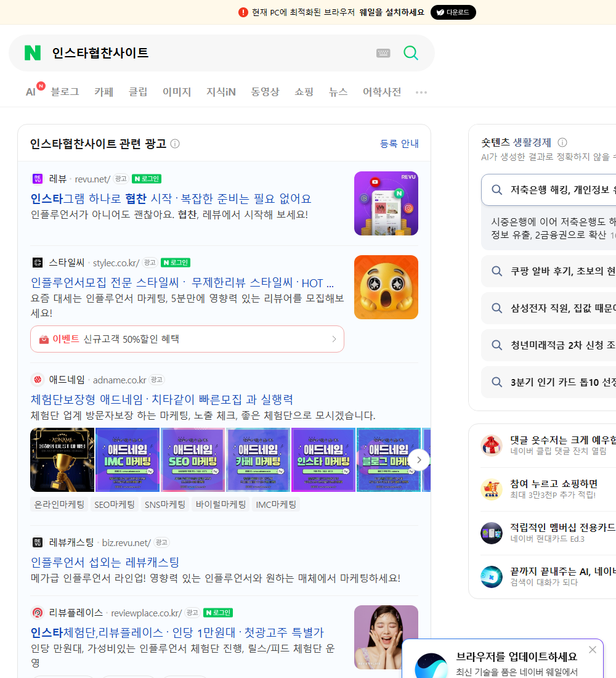Open the on-screen keyboard icon in search bar
Viewport: 616px width, 678px height.
tap(383, 53)
